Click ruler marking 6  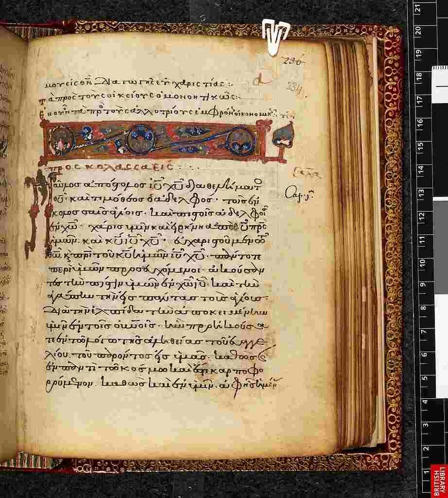424,355
